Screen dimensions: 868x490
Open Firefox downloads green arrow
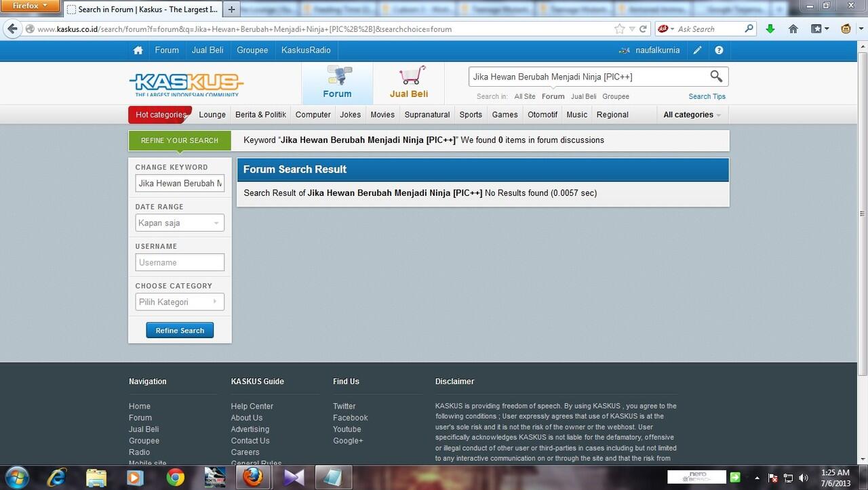coord(770,28)
